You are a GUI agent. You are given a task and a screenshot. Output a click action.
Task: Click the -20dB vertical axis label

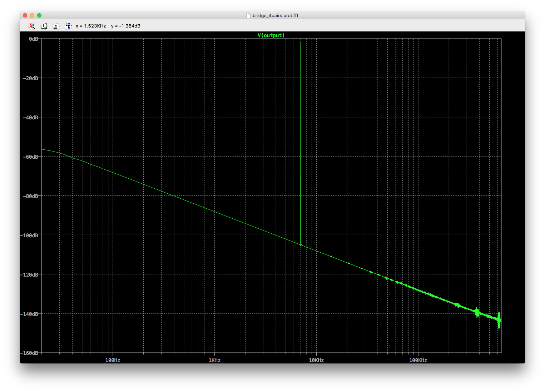coord(31,78)
